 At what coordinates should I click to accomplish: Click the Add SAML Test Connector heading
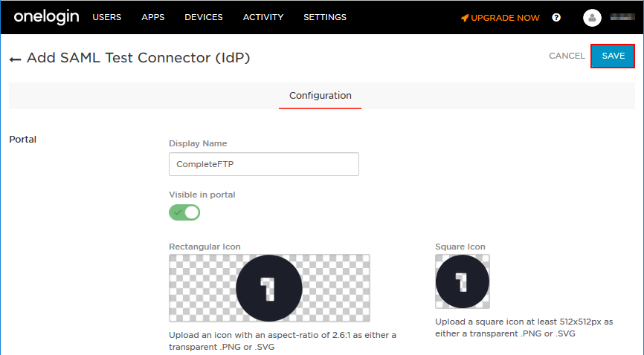(x=138, y=58)
